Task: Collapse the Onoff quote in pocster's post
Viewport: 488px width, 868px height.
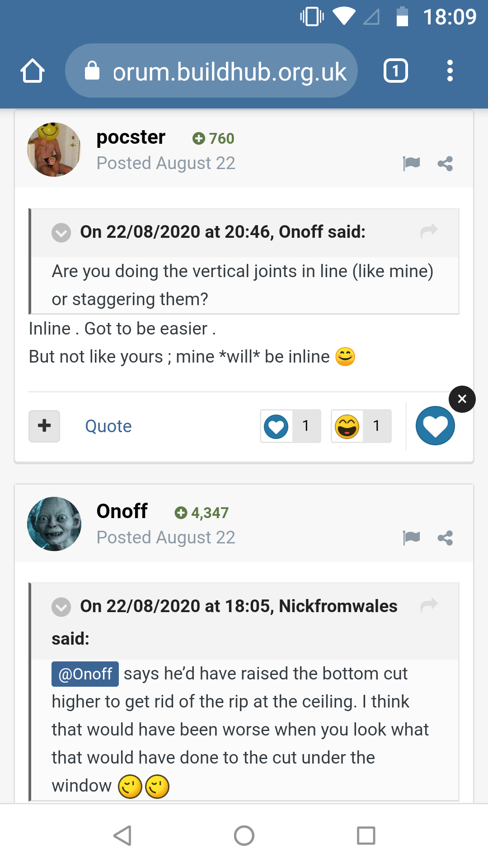Action: point(61,233)
